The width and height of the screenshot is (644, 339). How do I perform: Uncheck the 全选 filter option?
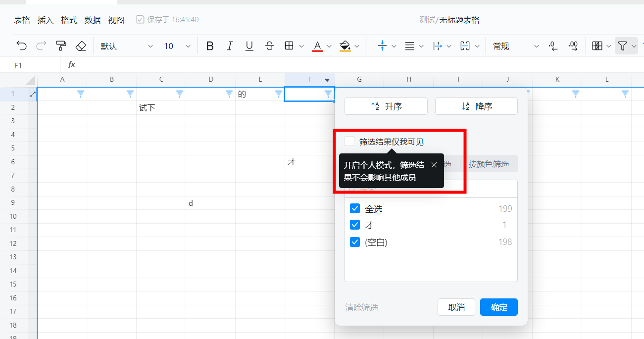click(x=355, y=208)
